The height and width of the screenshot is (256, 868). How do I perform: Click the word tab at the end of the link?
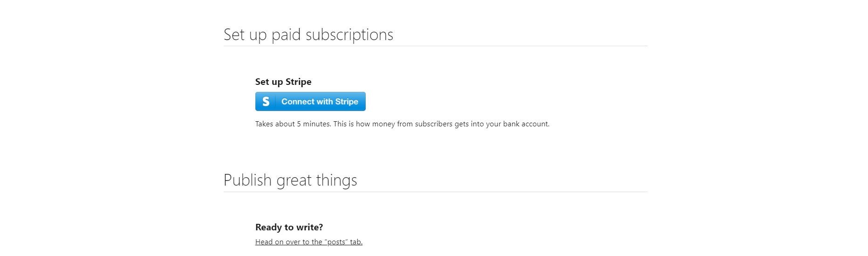[x=356, y=242]
